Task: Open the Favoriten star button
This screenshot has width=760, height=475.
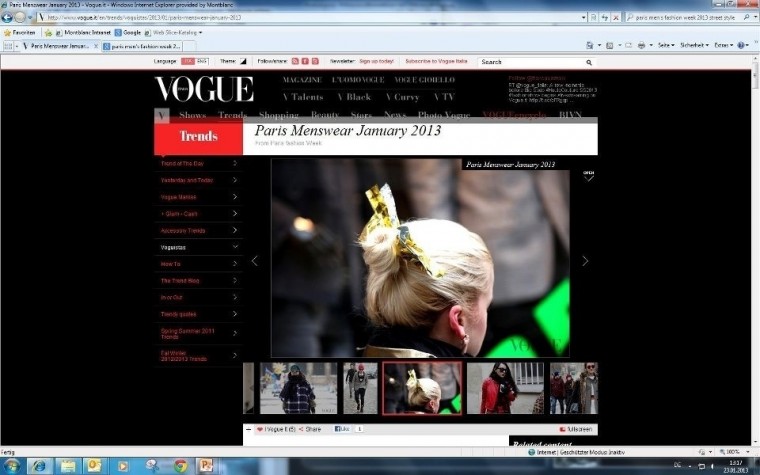Action: point(20,32)
